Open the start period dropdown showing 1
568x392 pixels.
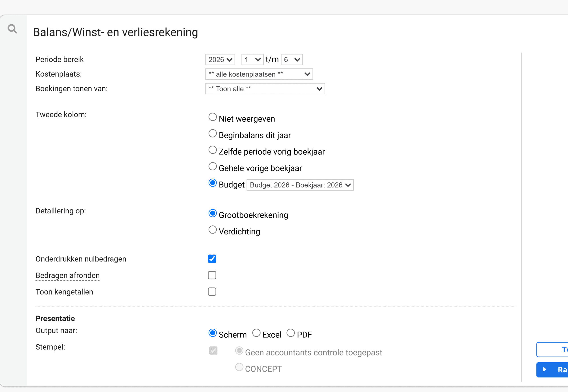point(252,59)
